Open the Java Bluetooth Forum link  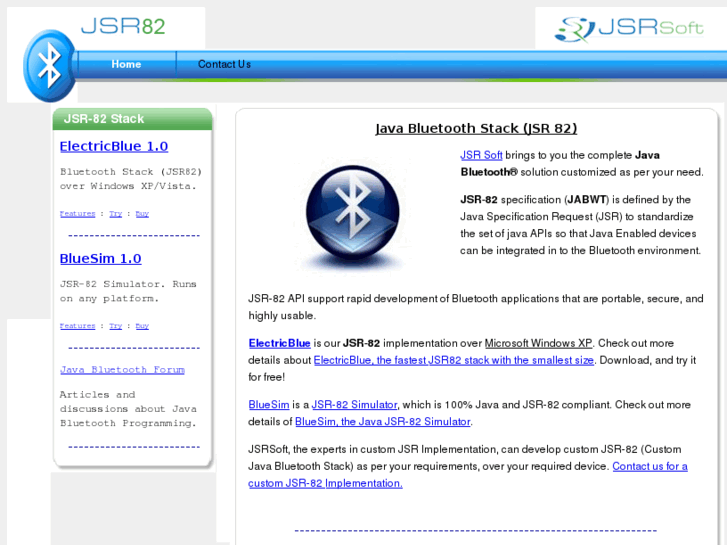[x=122, y=370]
